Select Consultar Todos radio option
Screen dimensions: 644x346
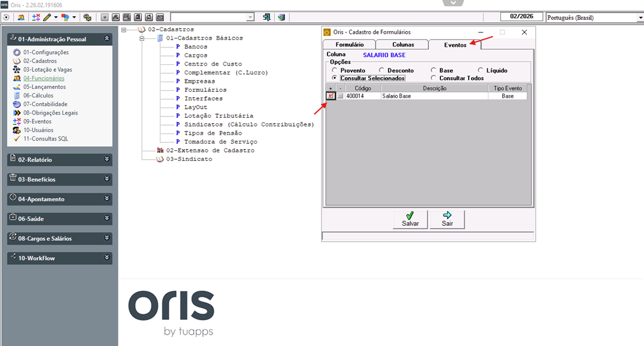tap(433, 77)
